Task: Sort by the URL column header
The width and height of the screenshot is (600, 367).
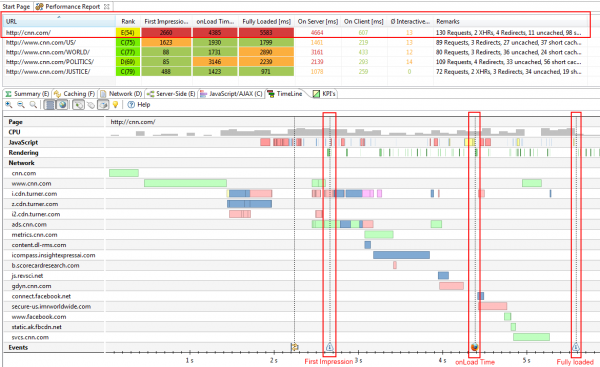Action: coord(59,21)
